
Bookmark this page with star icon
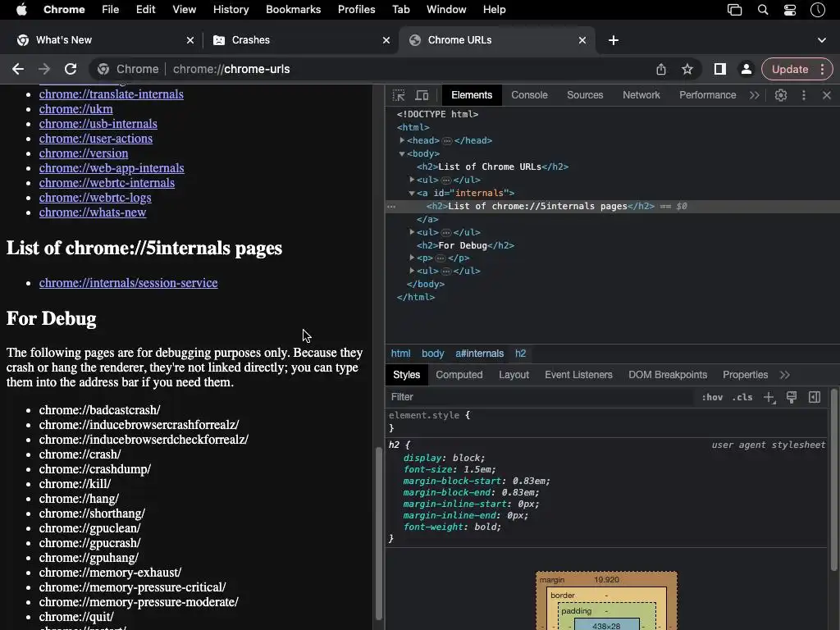(x=687, y=69)
